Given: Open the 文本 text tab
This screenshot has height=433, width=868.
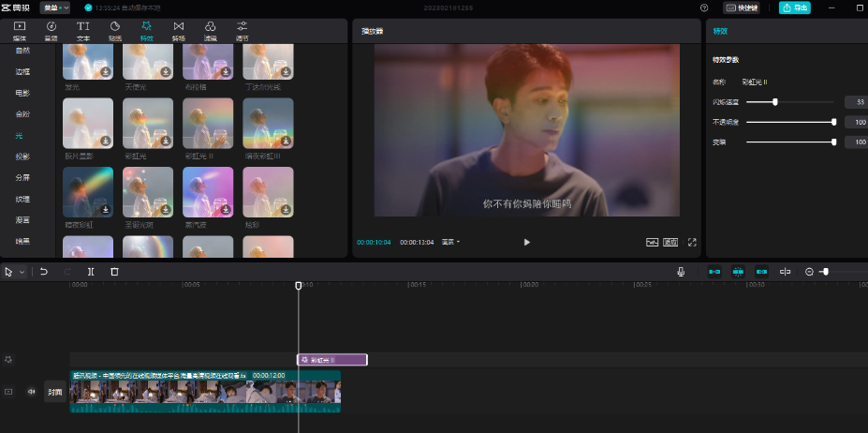Looking at the screenshot, I should 83,32.
